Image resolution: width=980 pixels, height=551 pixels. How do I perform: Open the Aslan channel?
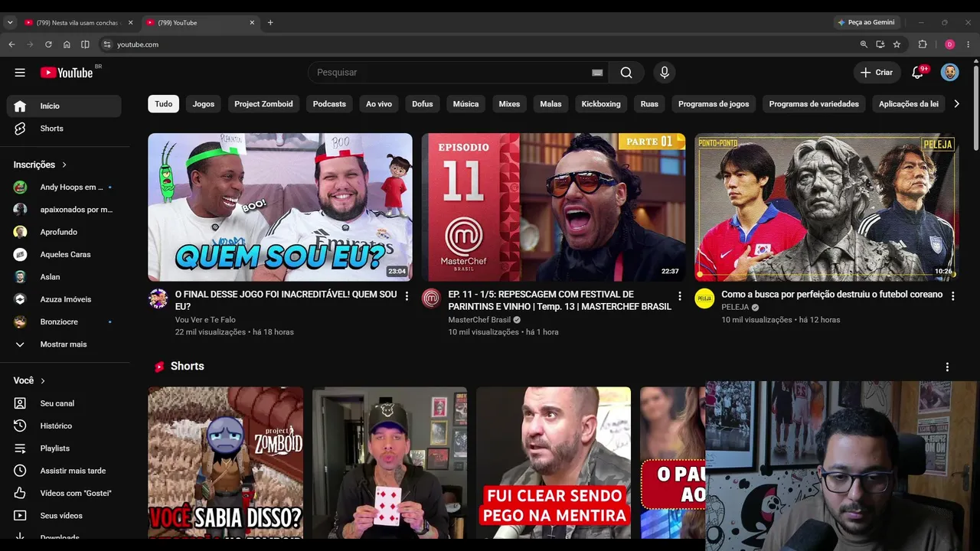point(64,277)
